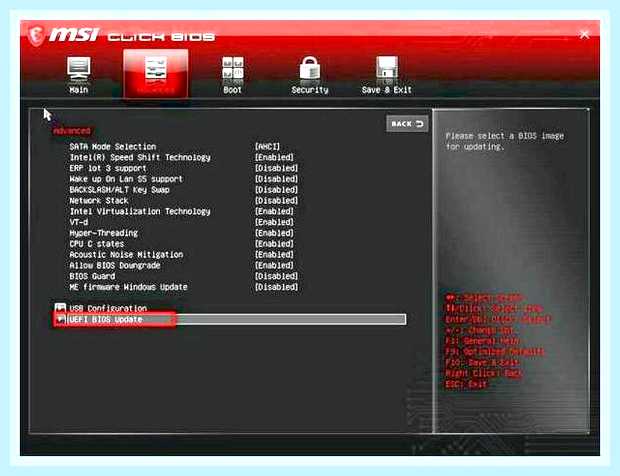Click the MSI dragon shield logo
The height and width of the screenshot is (476, 620).
coord(36,36)
